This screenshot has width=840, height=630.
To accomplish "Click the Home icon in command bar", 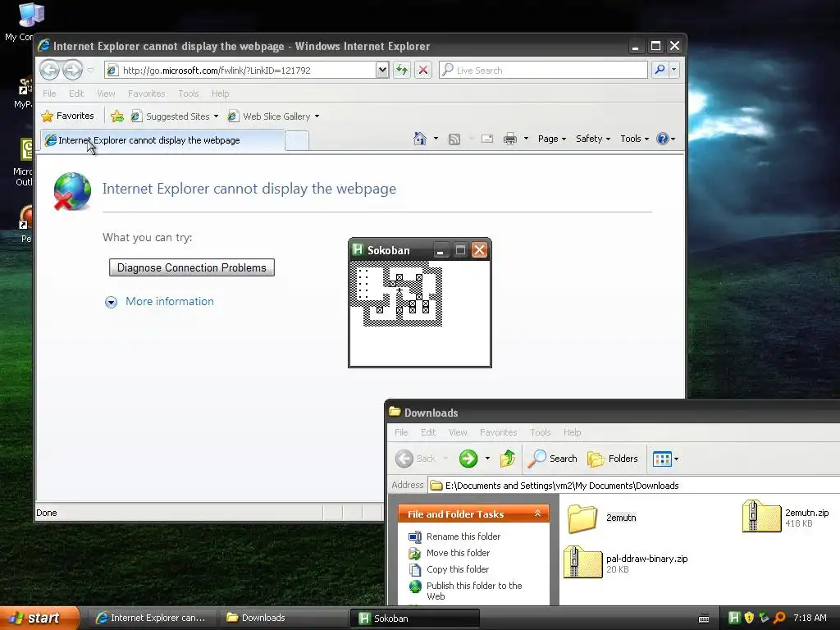I will point(419,139).
